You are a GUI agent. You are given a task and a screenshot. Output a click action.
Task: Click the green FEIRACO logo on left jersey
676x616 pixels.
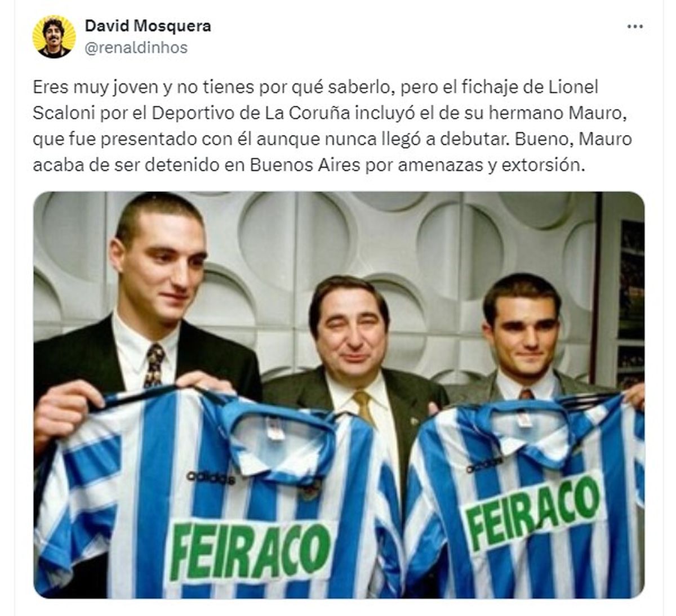pos(250,551)
